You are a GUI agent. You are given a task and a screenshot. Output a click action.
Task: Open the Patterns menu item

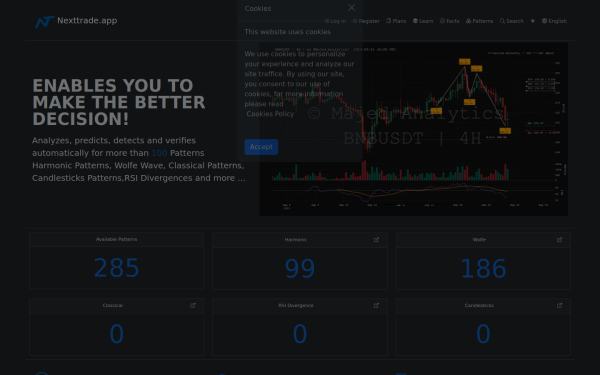pyautogui.click(x=479, y=21)
